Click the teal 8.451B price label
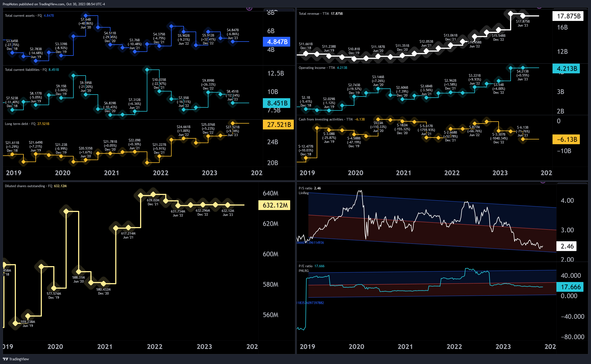This screenshot has height=364, width=591. click(277, 103)
